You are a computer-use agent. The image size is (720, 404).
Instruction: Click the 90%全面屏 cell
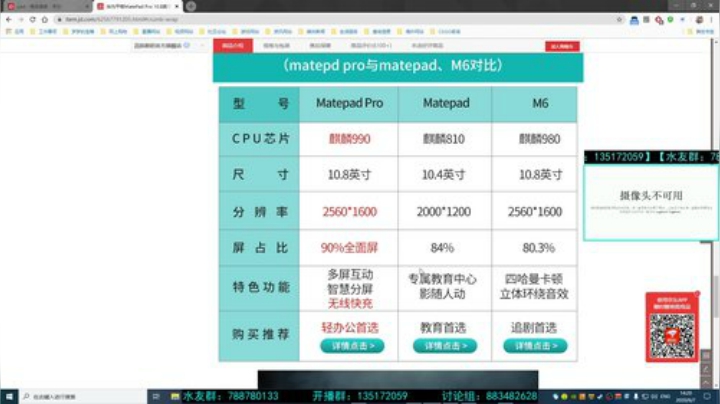[349, 248]
